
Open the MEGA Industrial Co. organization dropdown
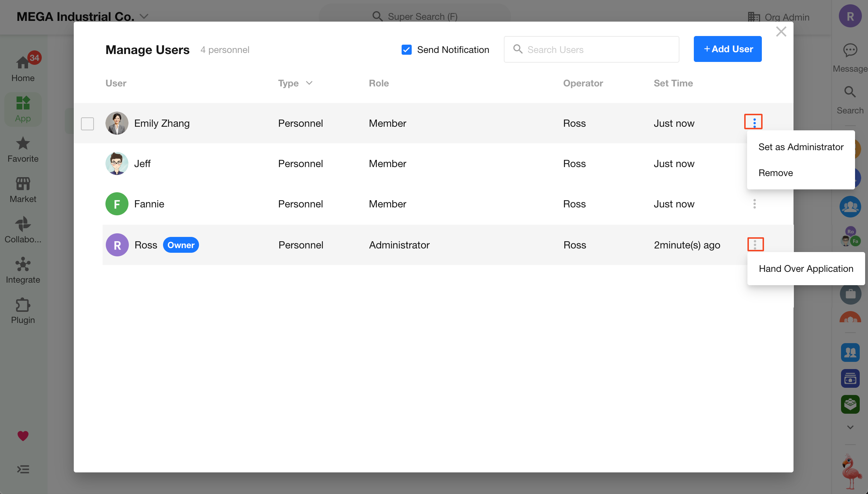[144, 17]
